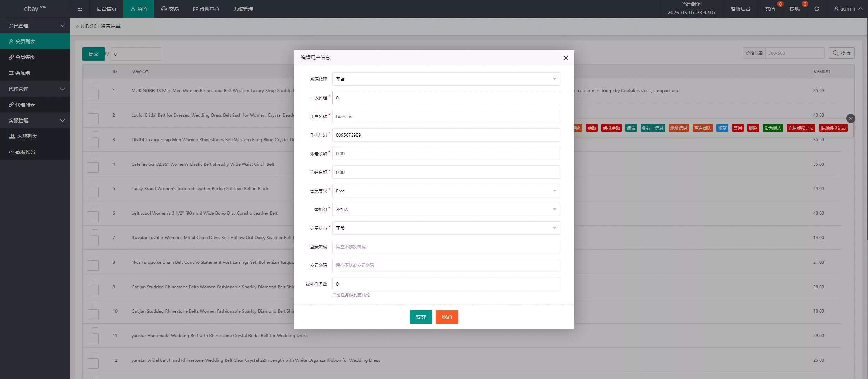The height and width of the screenshot is (379, 868).
Task: Open 会员等级 from the sidebar
Action: pos(25,57)
